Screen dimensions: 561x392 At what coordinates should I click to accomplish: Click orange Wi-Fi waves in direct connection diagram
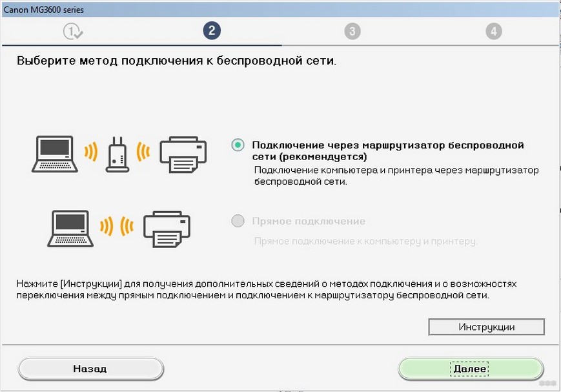point(115,226)
